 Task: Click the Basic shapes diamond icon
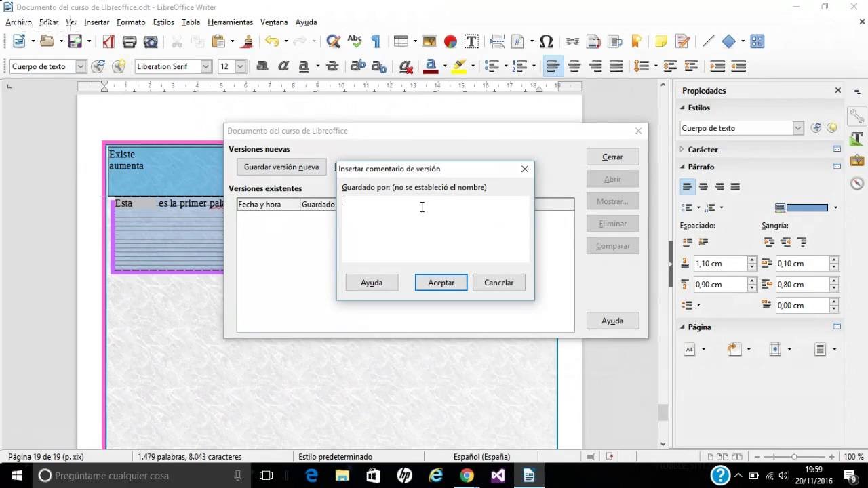point(729,41)
